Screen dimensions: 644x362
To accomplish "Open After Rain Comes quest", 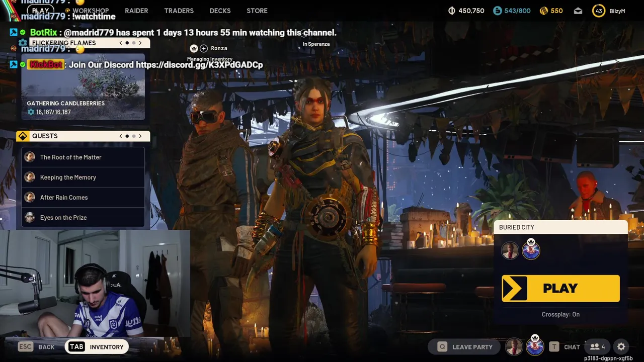I will tap(83, 197).
